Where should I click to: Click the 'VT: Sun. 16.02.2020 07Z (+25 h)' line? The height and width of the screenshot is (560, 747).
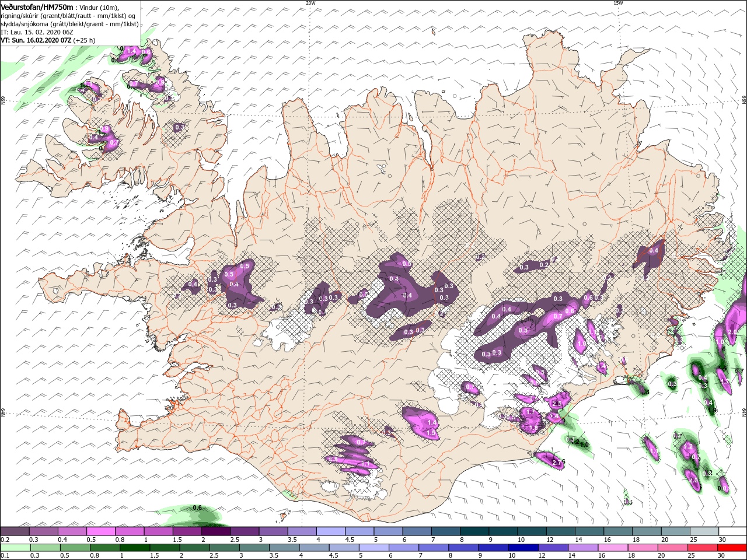48,40
